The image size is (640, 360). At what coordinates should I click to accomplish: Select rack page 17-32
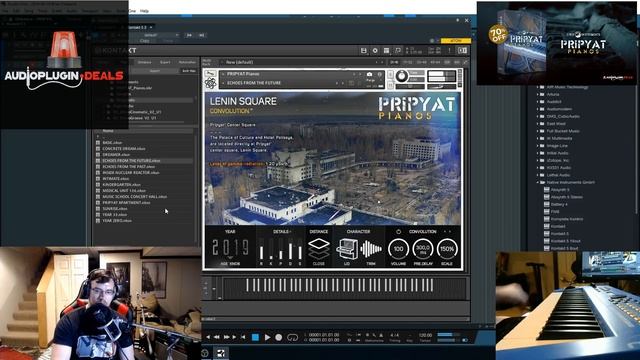[x=408, y=62]
